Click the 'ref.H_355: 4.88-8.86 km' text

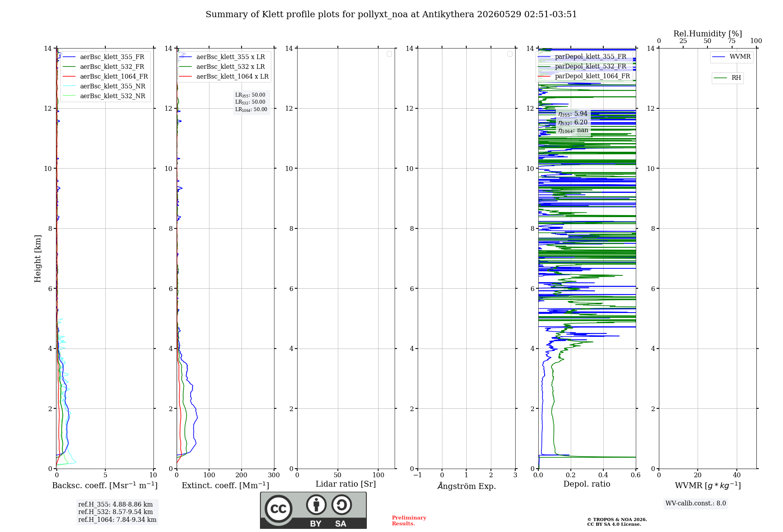click(x=115, y=505)
